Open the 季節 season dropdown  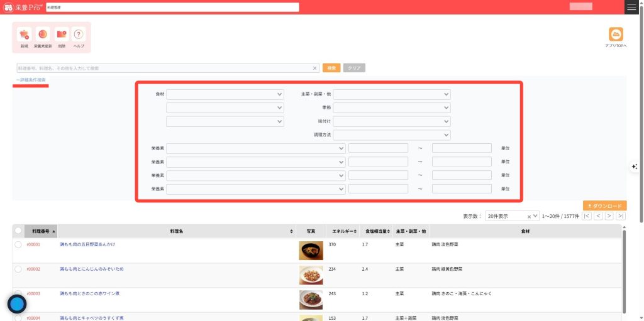392,107
